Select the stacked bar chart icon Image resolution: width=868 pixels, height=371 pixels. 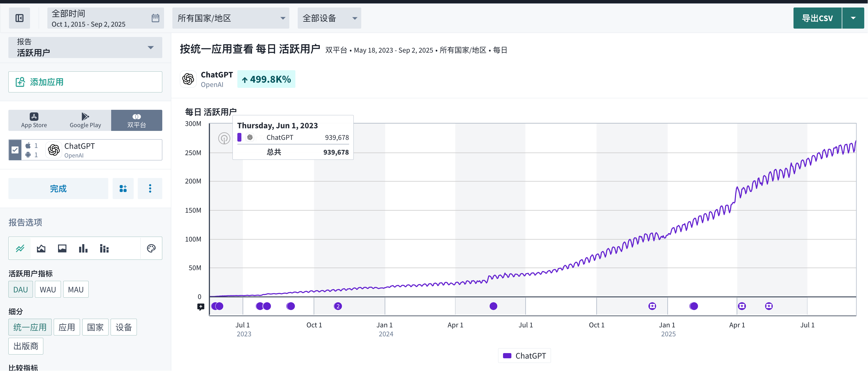[x=104, y=248]
